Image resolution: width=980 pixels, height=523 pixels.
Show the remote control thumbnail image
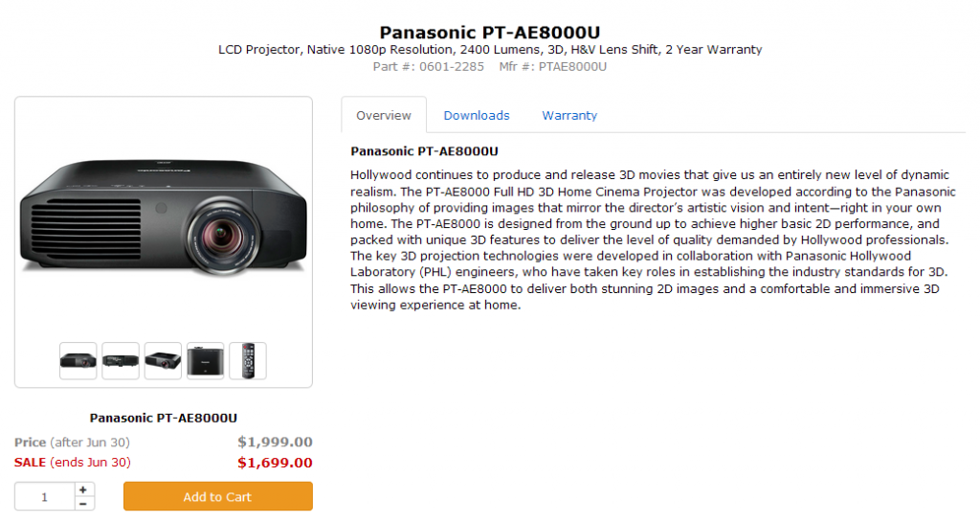pos(248,361)
